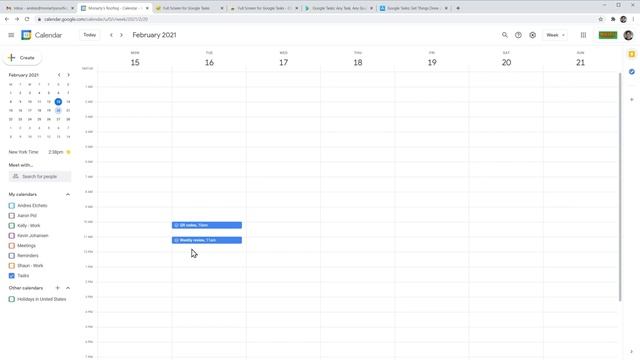Go to the next week
The height and width of the screenshot is (360, 640).
pos(121,35)
